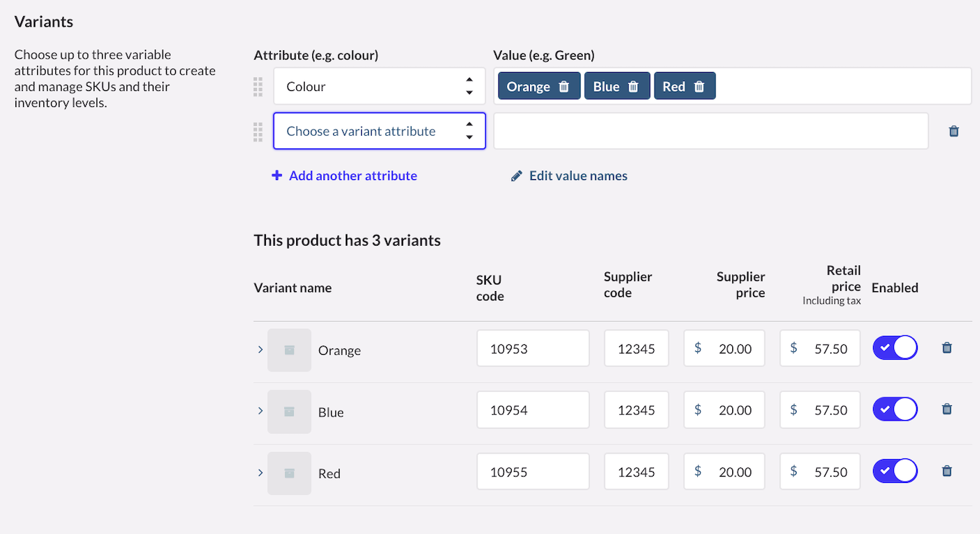980x534 pixels.
Task: Click the Orange variant image thumbnail
Action: coord(289,350)
